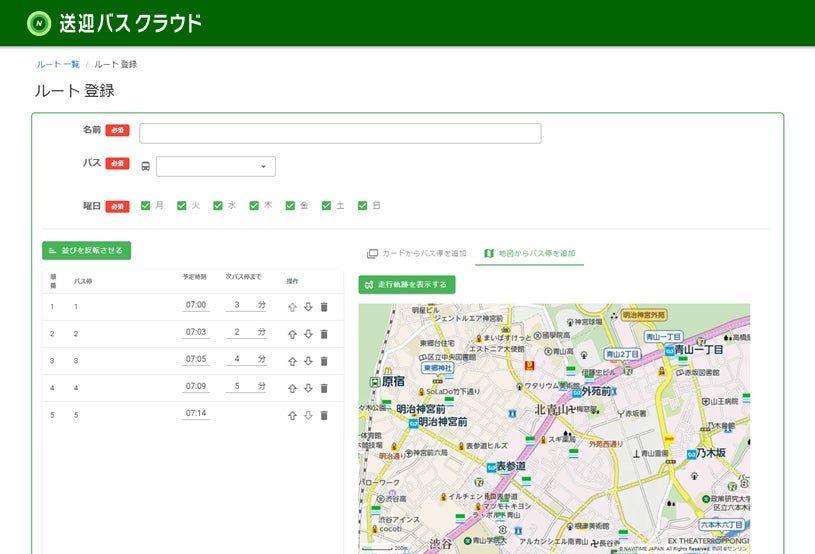Disable the 日 (Sunday) checkbox
The image size is (815, 554).
click(363, 206)
